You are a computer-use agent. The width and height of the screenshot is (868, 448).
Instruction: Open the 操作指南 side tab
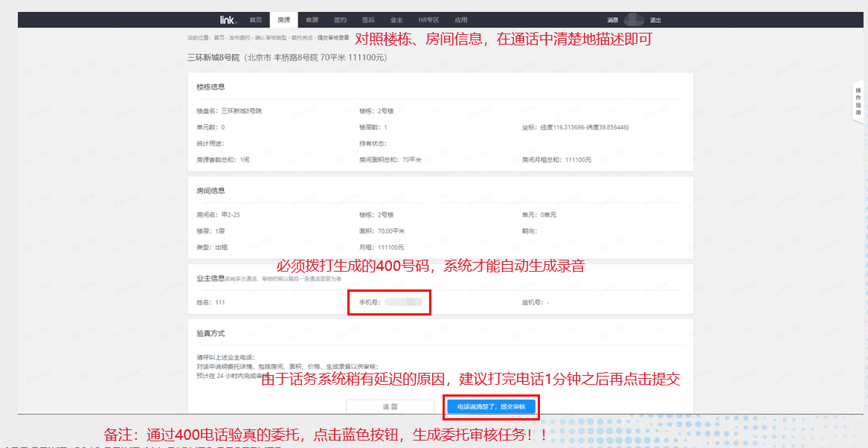[858, 100]
